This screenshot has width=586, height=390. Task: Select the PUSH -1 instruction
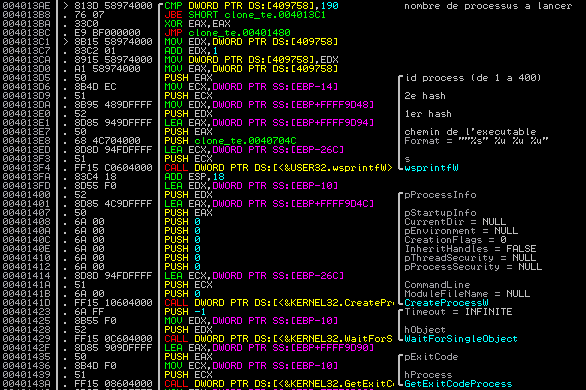point(185,312)
